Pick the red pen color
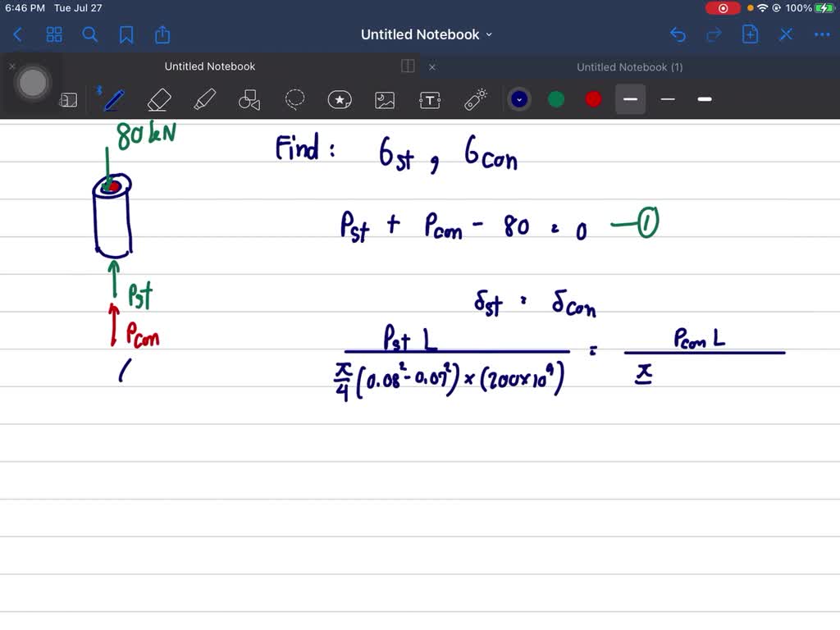Viewport: 840px width, 630px height. click(x=594, y=99)
